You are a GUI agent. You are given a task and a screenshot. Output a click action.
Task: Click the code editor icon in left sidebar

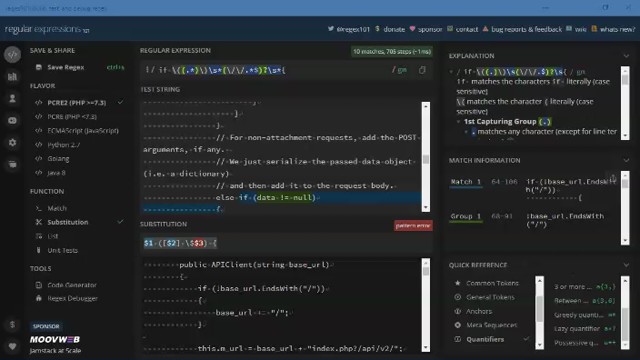(12, 54)
